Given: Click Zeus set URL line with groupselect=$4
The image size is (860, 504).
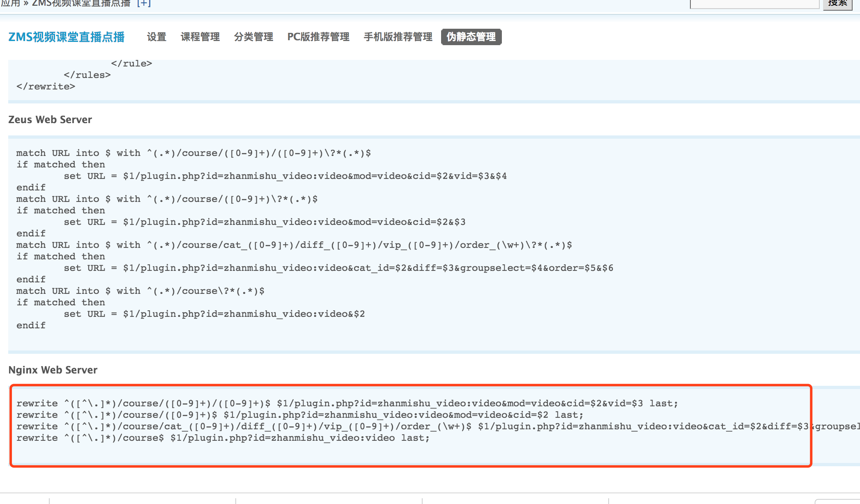Looking at the screenshot, I should [338, 268].
